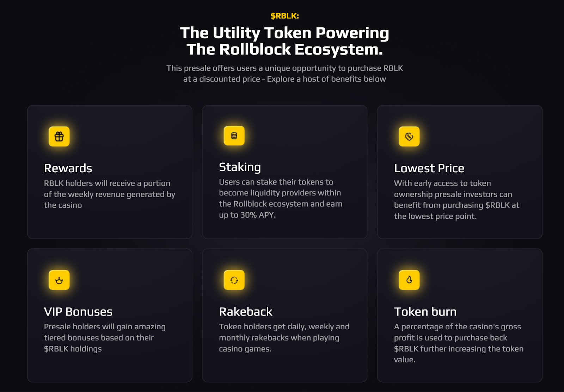Select the Rewards card heading

68,168
